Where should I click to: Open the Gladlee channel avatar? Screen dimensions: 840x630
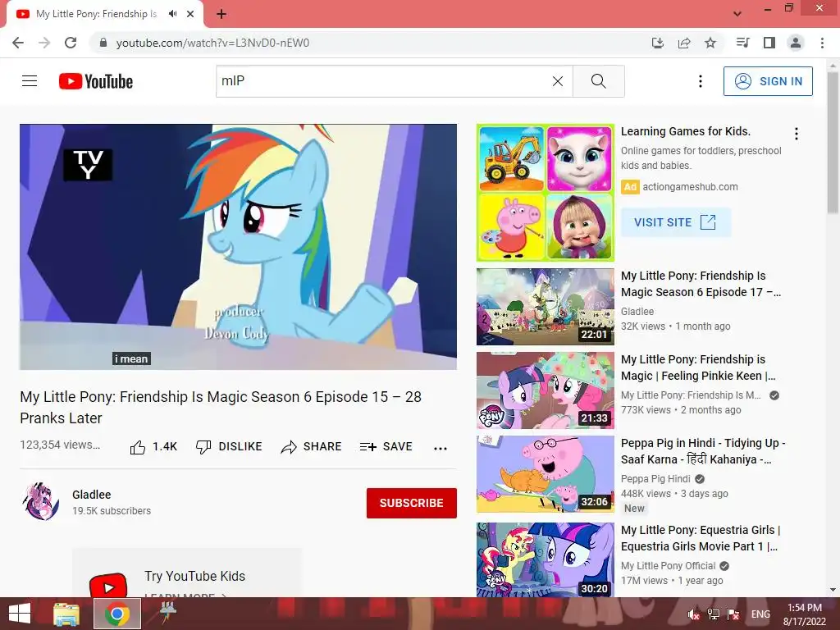tap(41, 501)
